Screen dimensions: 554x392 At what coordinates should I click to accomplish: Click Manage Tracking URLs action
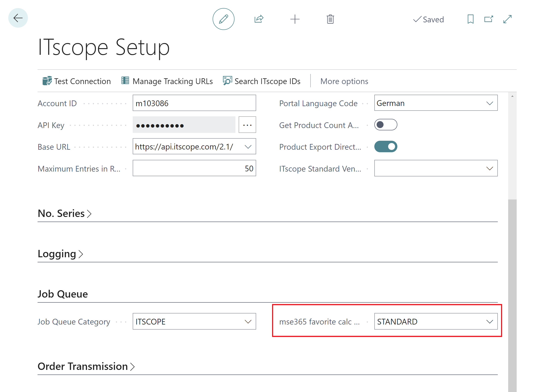[x=167, y=81]
